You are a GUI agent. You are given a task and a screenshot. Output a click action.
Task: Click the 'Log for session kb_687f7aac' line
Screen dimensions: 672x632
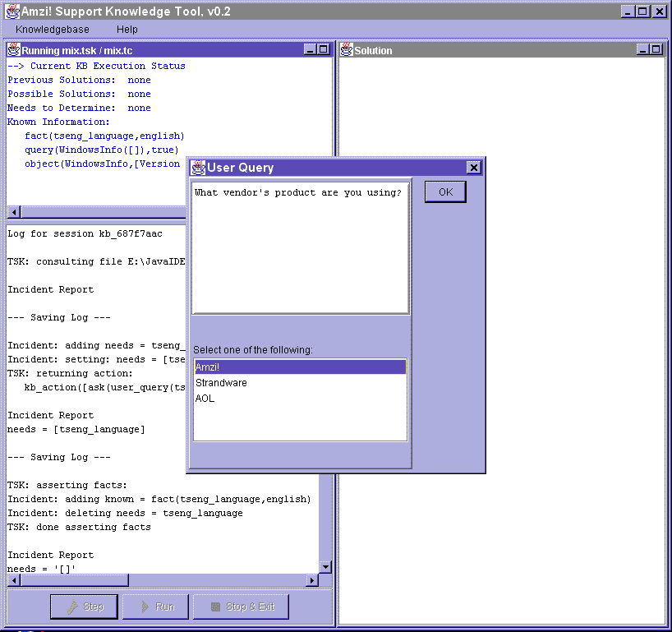[x=85, y=233]
